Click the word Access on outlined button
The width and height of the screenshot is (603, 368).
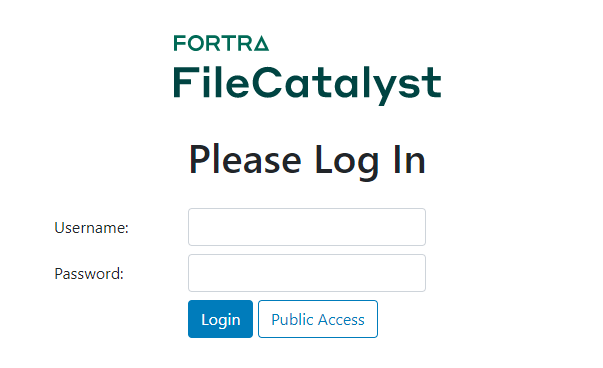[341, 320]
